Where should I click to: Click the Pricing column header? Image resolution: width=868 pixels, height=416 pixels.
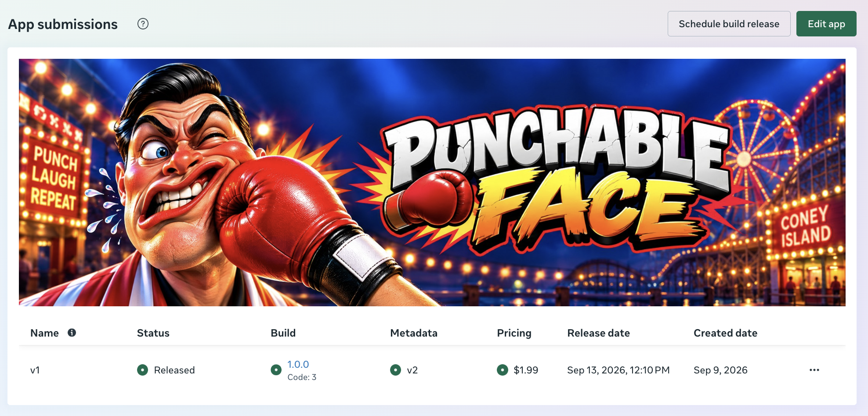[x=514, y=333]
